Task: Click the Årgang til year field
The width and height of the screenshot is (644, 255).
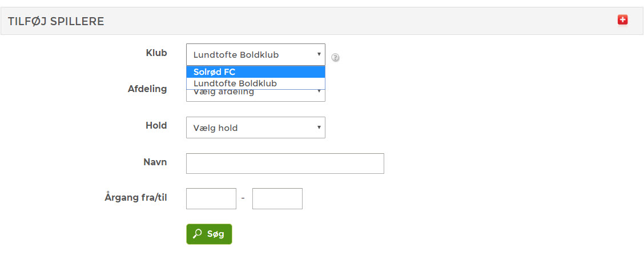Action: 277,198
